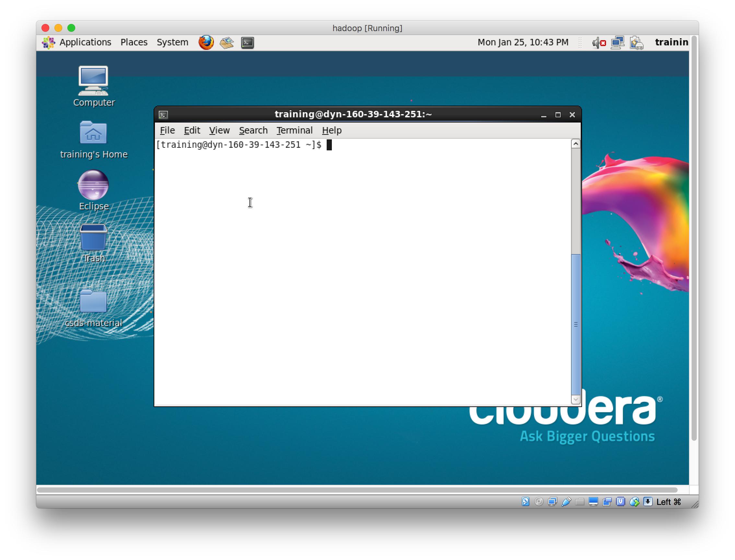The width and height of the screenshot is (735, 560).
Task: Expand the Places menu
Action: (134, 42)
